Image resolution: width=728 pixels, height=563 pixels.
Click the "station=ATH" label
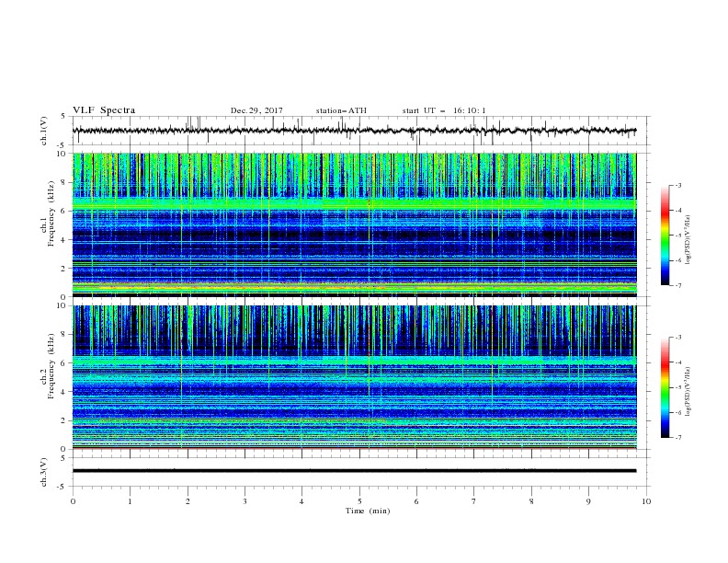(341, 110)
